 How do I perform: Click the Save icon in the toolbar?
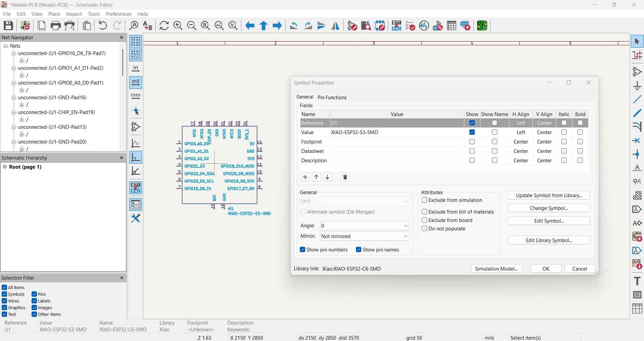tap(8, 25)
